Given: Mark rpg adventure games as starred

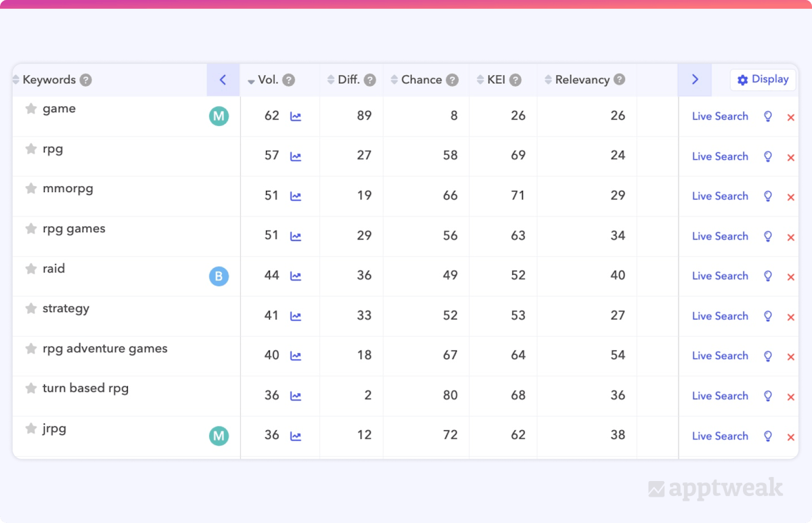Looking at the screenshot, I should [x=30, y=348].
